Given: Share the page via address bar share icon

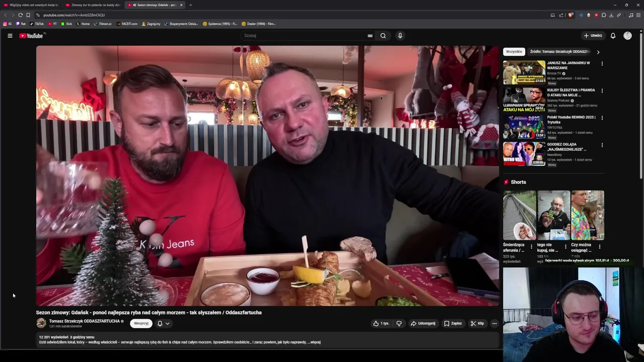Looking at the screenshot, I should click(561, 15).
